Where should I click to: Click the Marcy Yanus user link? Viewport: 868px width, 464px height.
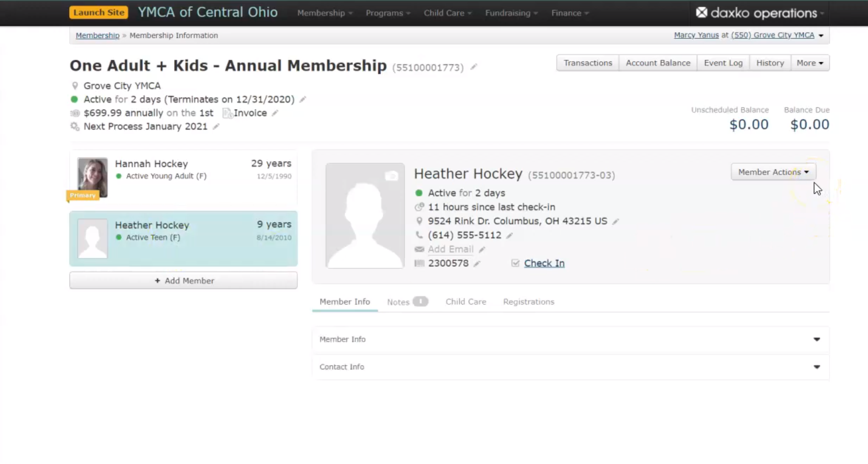pos(696,35)
